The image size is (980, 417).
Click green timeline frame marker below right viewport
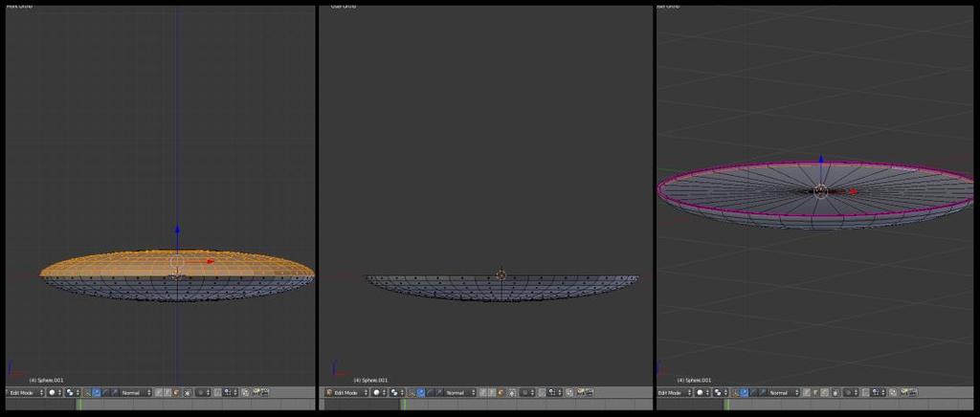click(727, 405)
